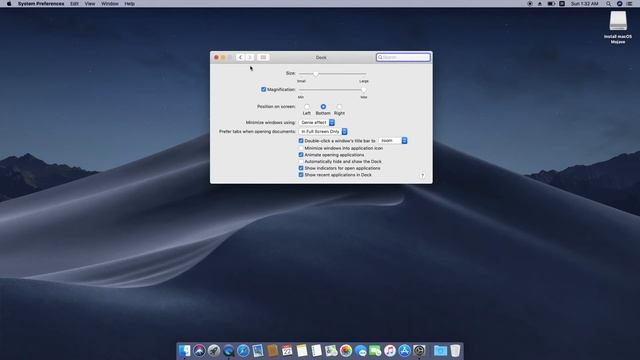Image resolution: width=640 pixels, height=360 pixels.
Task: Click the battery status icon in menu bar
Action: tap(551, 4)
